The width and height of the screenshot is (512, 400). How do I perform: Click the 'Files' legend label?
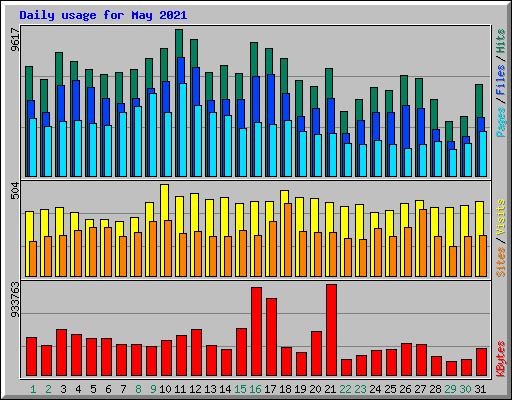pos(500,80)
